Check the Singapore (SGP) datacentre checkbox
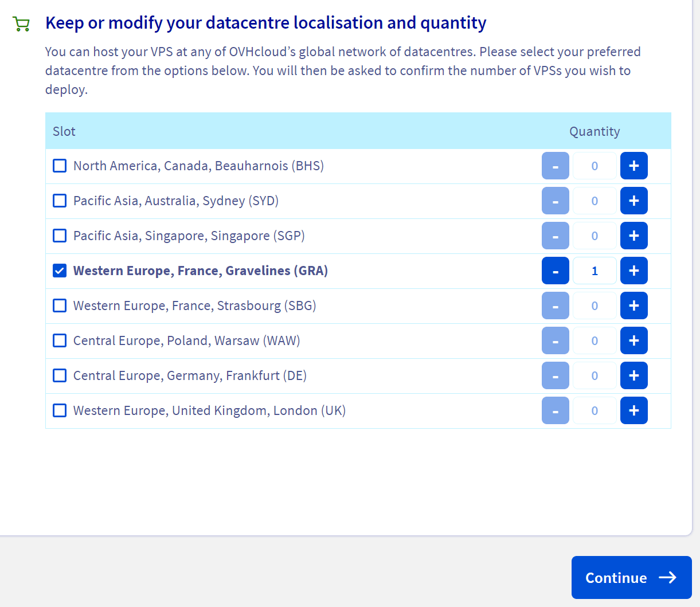This screenshot has height=607, width=700. pos(60,236)
